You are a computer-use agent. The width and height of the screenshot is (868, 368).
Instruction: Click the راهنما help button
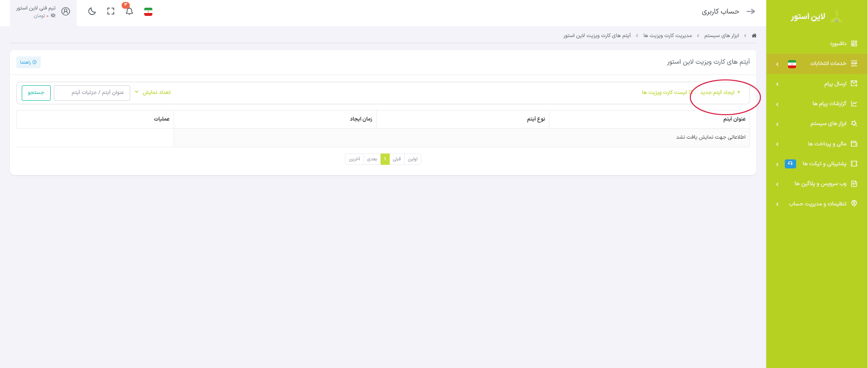(x=28, y=62)
